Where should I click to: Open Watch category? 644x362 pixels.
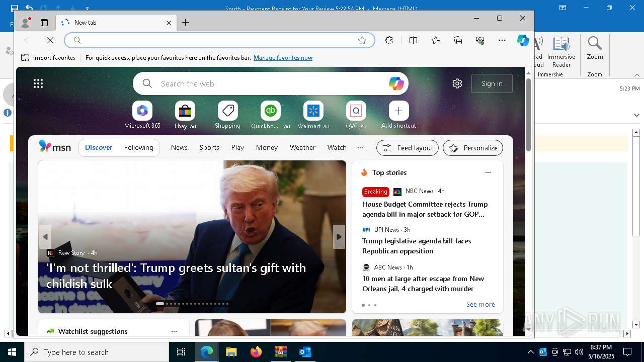[337, 147]
